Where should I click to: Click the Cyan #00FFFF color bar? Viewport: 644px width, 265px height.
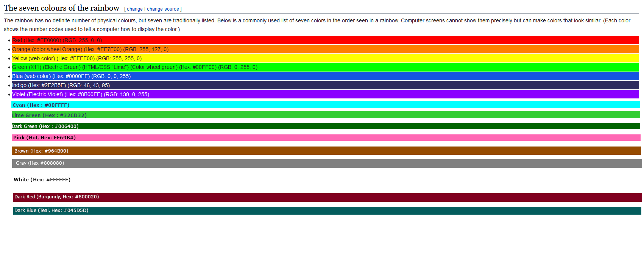[326, 105]
